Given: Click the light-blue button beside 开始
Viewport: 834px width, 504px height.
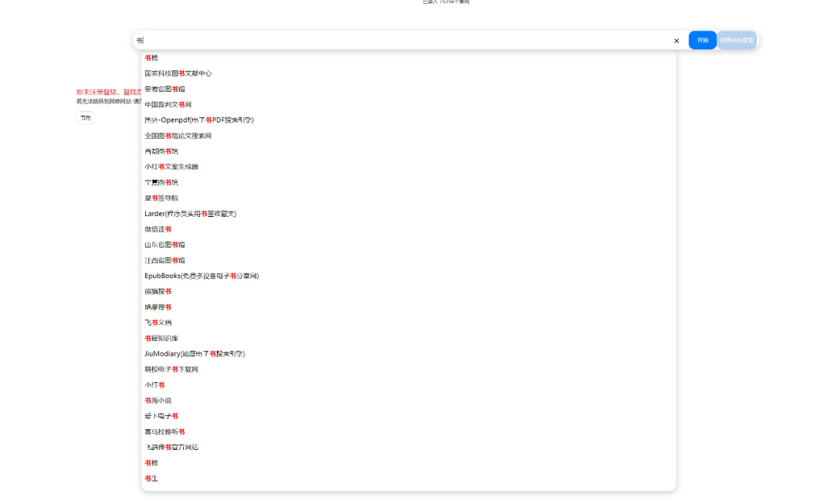Looking at the screenshot, I should pos(737,40).
